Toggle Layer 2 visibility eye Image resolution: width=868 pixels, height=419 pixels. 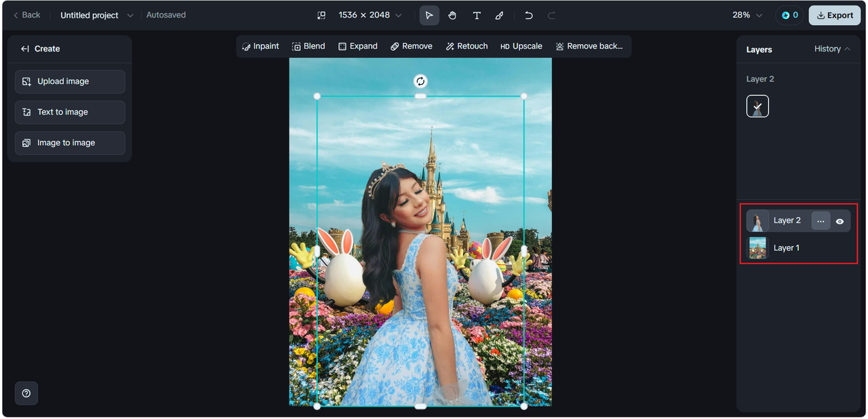point(840,221)
